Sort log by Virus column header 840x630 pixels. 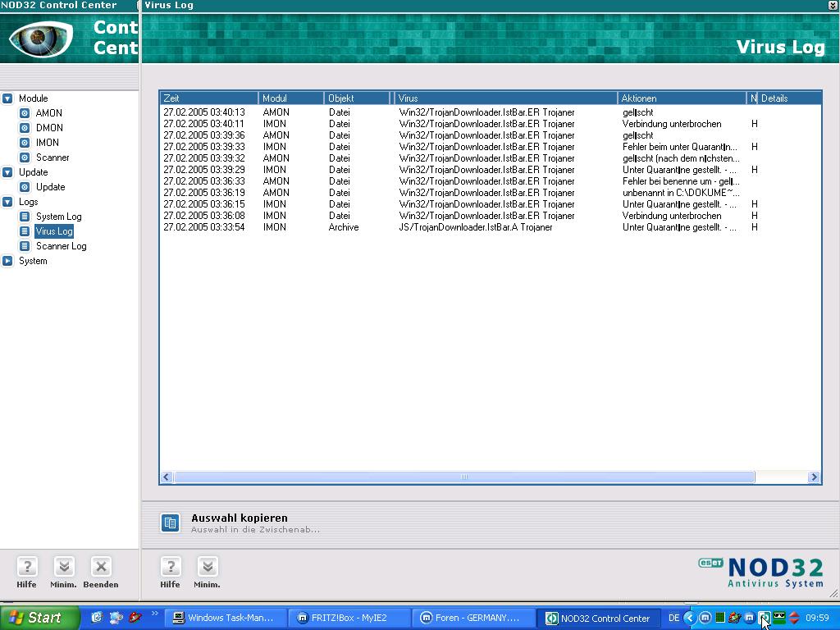tap(506, 98)
